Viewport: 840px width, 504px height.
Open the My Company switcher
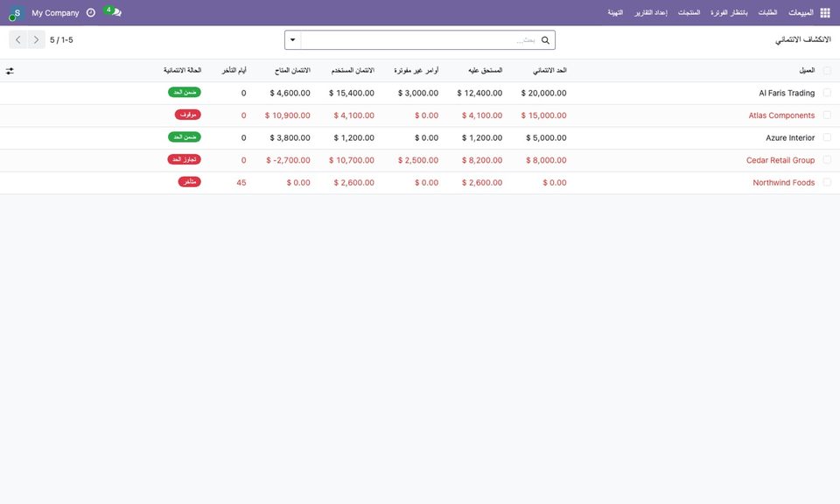[55, 13]
